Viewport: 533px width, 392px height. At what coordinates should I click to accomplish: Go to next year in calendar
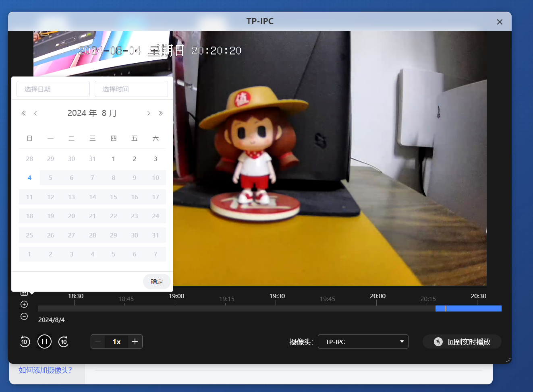[x=161, y=113]
